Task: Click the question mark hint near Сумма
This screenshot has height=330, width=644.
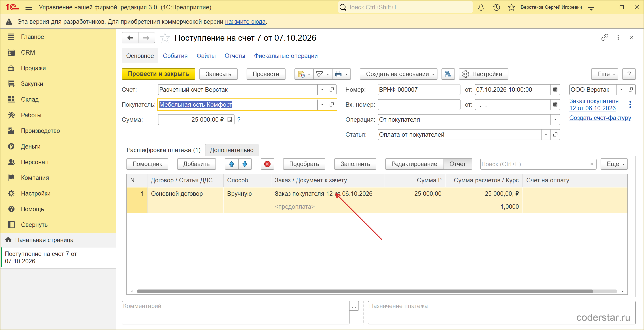Action: click(239, 119)
